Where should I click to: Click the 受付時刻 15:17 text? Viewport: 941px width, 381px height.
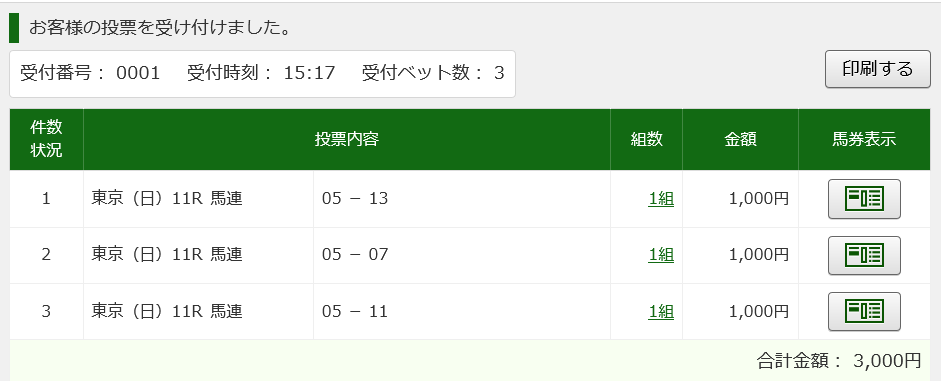[x=261, y=73]
